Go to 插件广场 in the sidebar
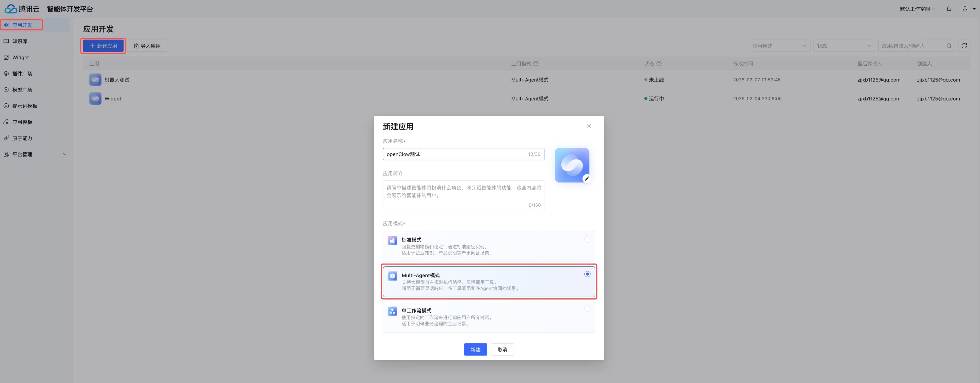The width and height of the screenshot is (980, 383). click(22, 73)
